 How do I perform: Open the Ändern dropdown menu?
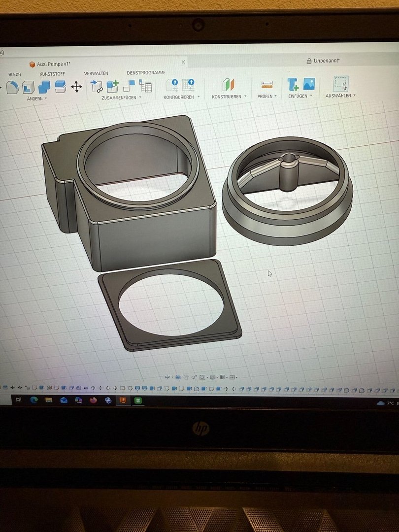[x=37, y=99]
